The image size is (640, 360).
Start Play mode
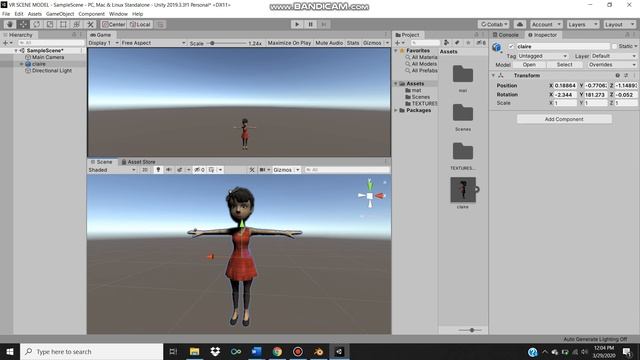click(297, 24)
